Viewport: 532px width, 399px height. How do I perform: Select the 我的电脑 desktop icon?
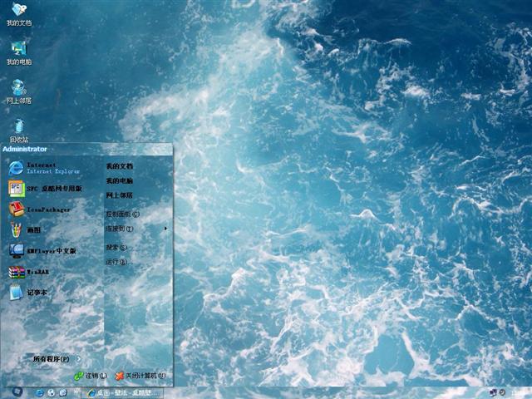point(19,53)
